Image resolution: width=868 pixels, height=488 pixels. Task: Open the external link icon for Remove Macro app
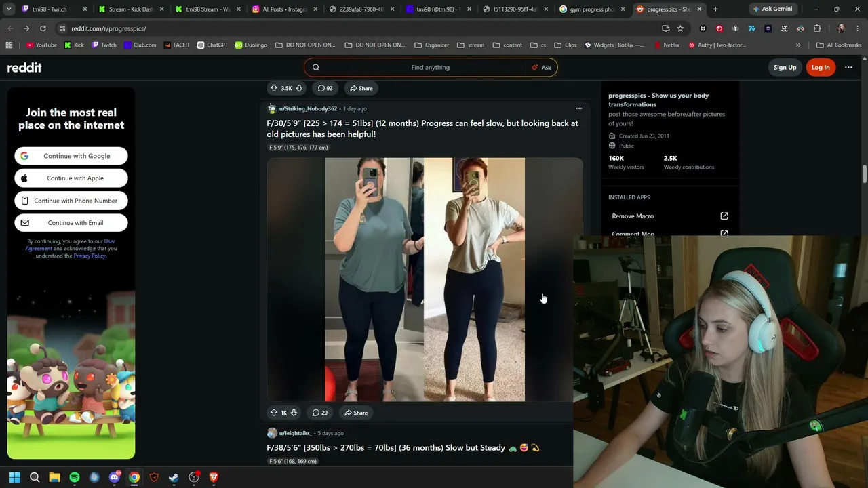[724, 216]
